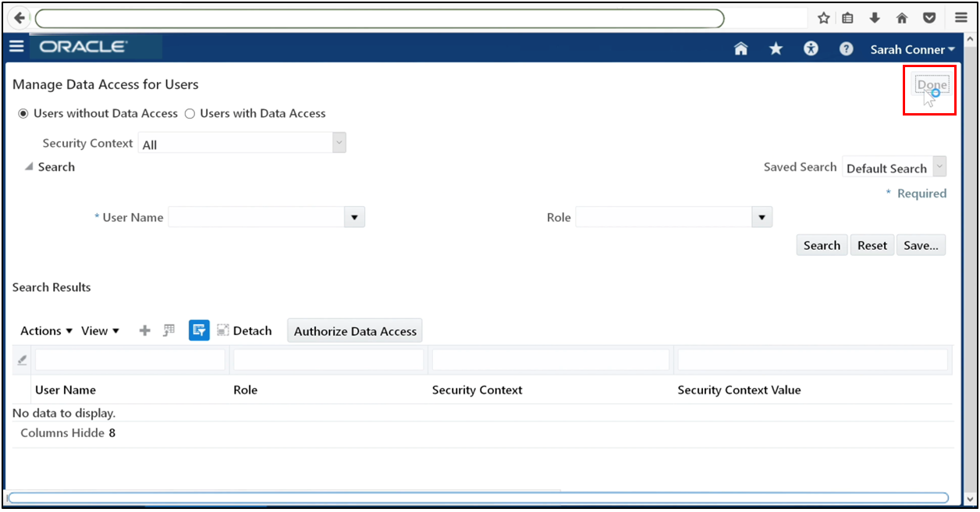Open Help using the question mark icon
The image size is (980, 512).
click(x=846, y=48)
